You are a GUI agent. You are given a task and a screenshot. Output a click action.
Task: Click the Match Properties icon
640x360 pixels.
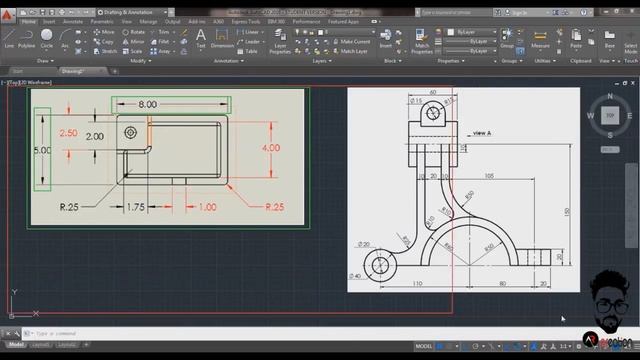tap(422, 41)
